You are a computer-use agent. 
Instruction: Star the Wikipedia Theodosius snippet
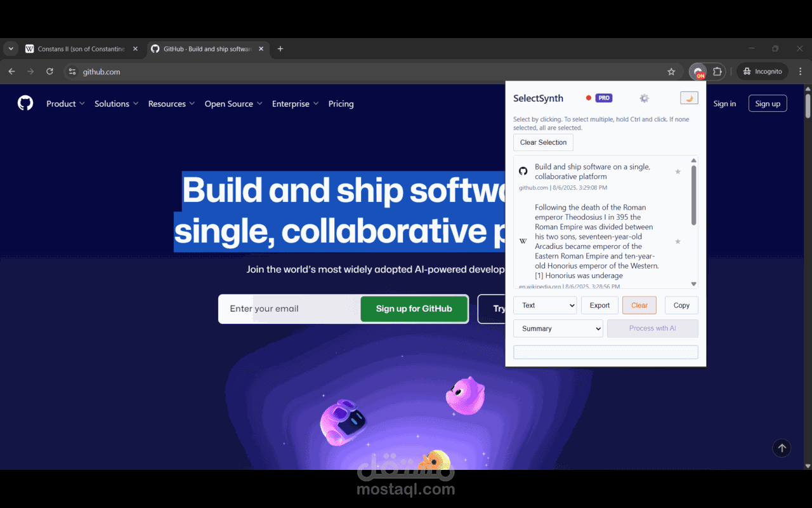(x=678, y=241)
